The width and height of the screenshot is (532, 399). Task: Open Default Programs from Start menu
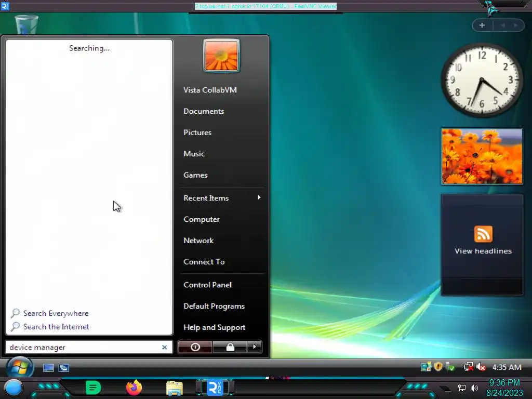tap(214, 307)
